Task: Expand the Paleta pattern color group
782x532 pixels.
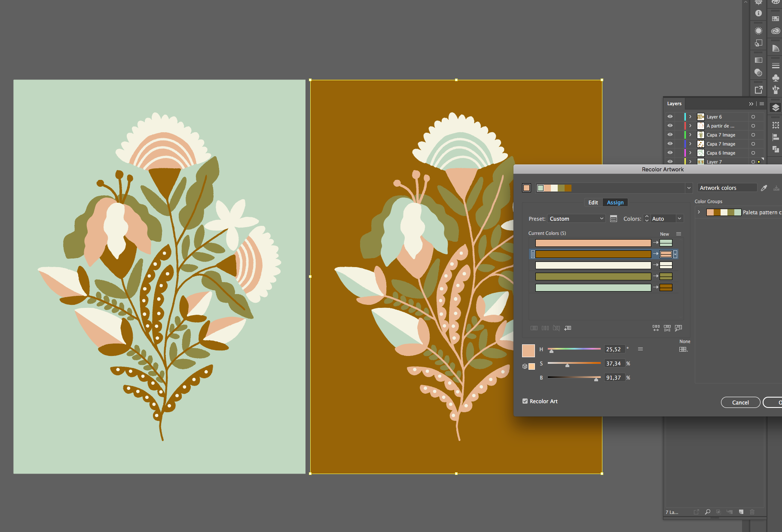Action: [x=699, y=212]
